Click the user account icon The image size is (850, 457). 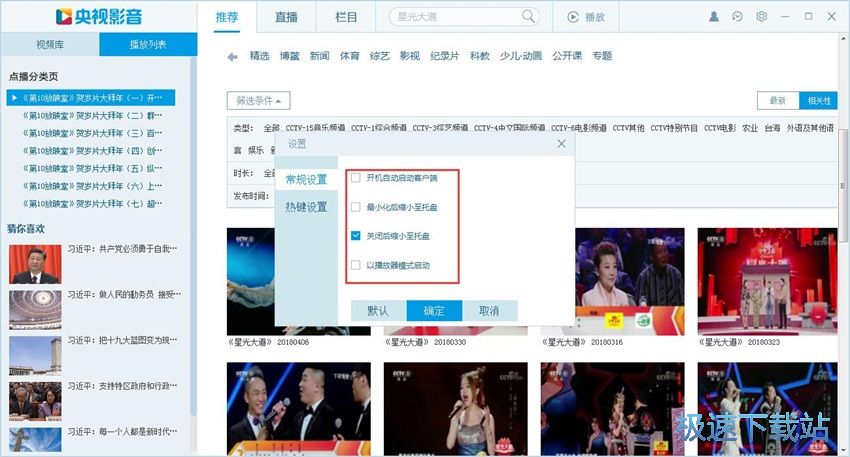(x=714, y=17)
